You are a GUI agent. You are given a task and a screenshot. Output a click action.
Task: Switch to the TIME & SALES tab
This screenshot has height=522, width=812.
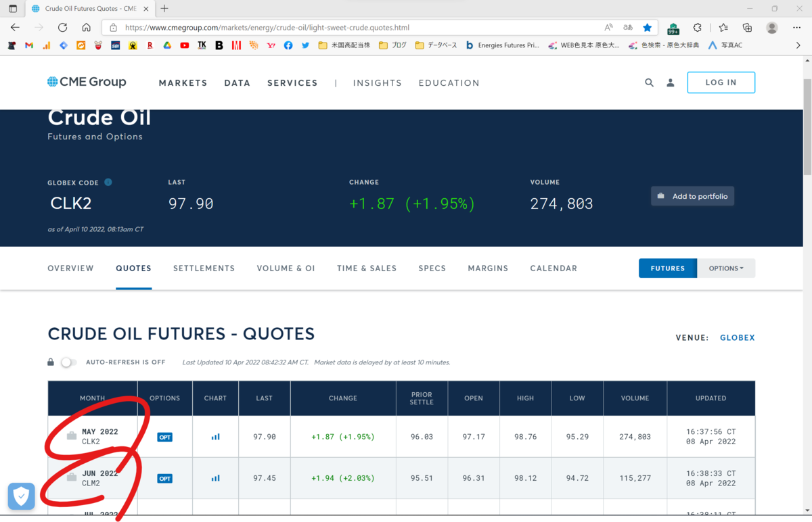click(x=367, y=268)
